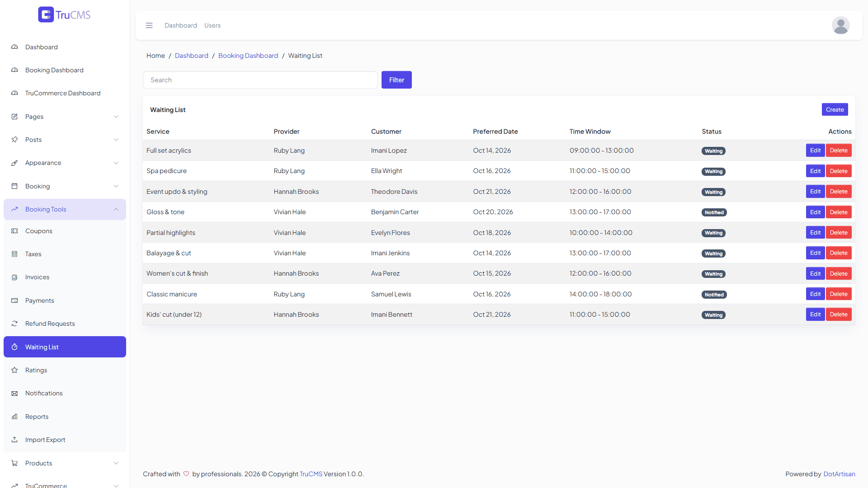Open Booking Dashboard in the sidebar
This screenshot has width=868, height=488.
pyautogui.click(x=65, y=70)
